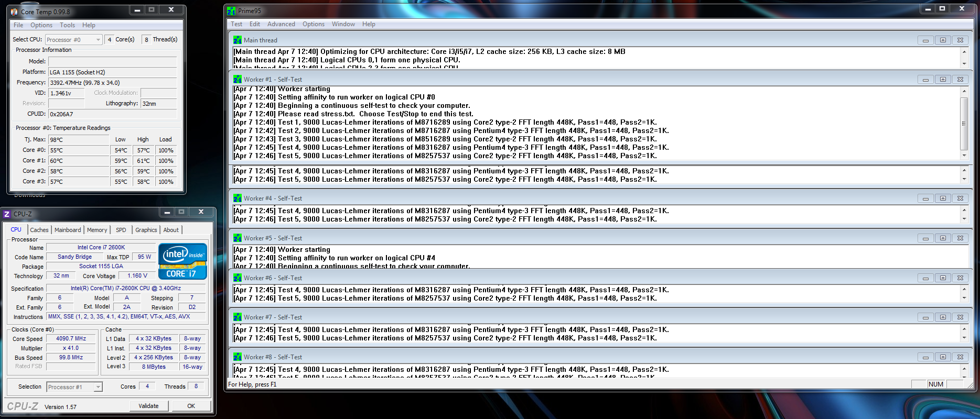Click the Core Temp Platform field
Screen dimensions: 980x419
tap(113, 72)
